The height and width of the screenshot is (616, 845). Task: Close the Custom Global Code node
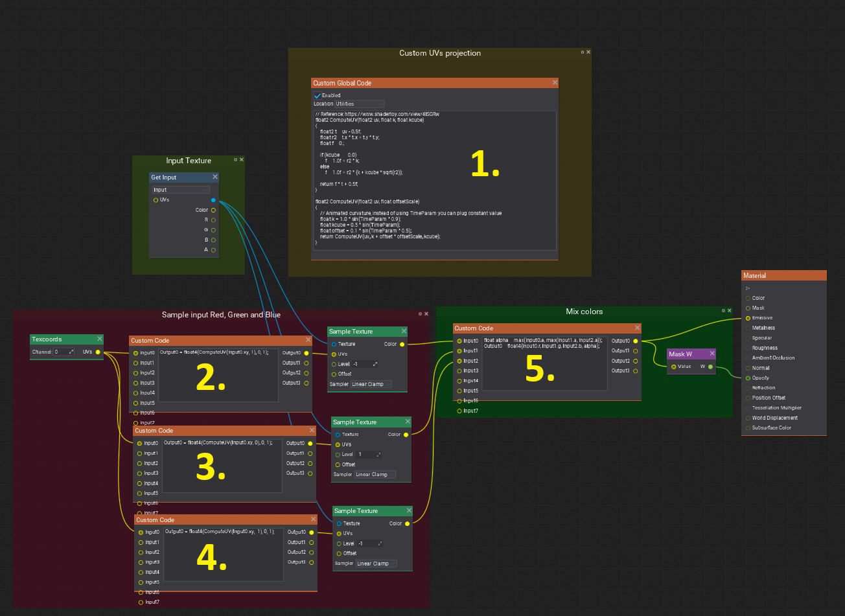click(x=555, y=83)
